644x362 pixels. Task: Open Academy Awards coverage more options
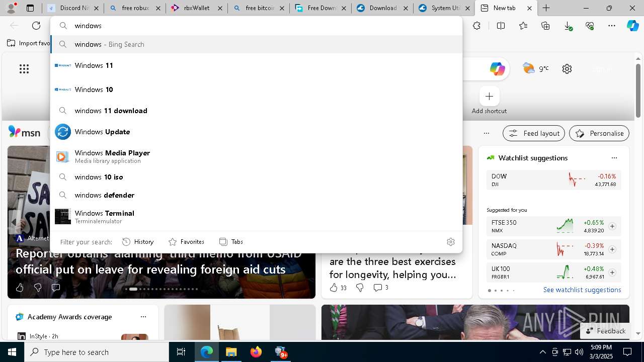(143, 317)
